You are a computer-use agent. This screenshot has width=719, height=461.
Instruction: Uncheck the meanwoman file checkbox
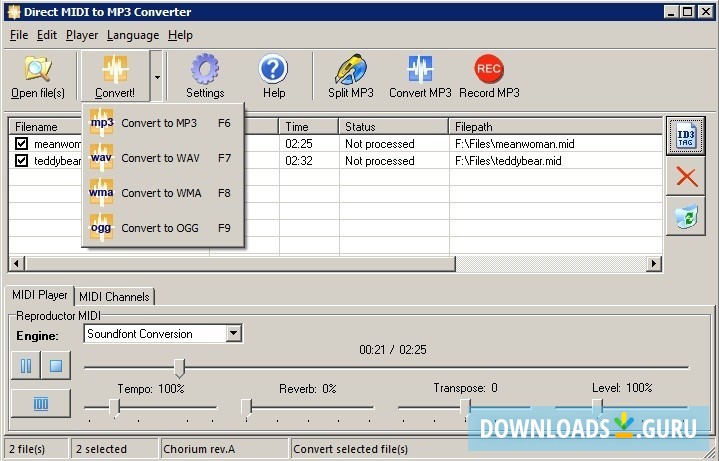click(22, 144)
